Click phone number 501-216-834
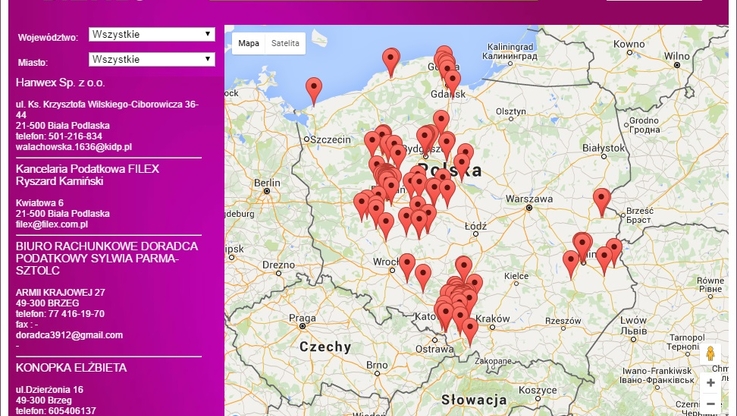 coord(75,136)
